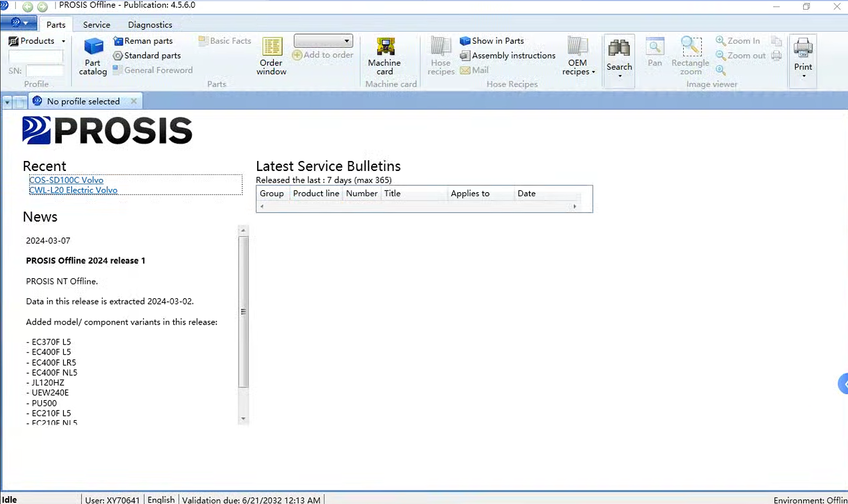
Task: Open the order selection combo box
Action: pos(323,41)
